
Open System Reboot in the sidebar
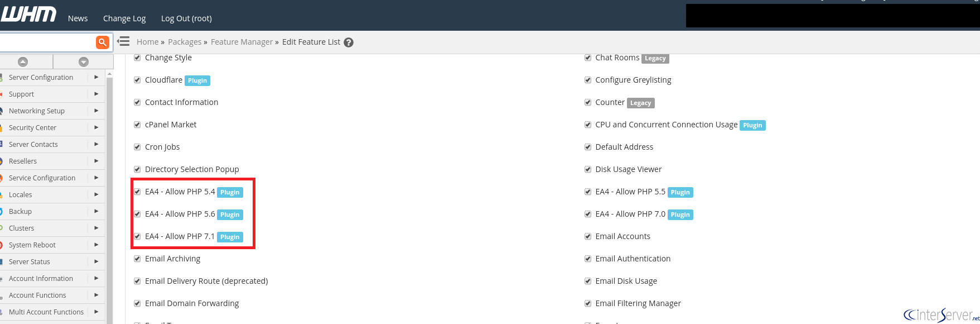32,245
